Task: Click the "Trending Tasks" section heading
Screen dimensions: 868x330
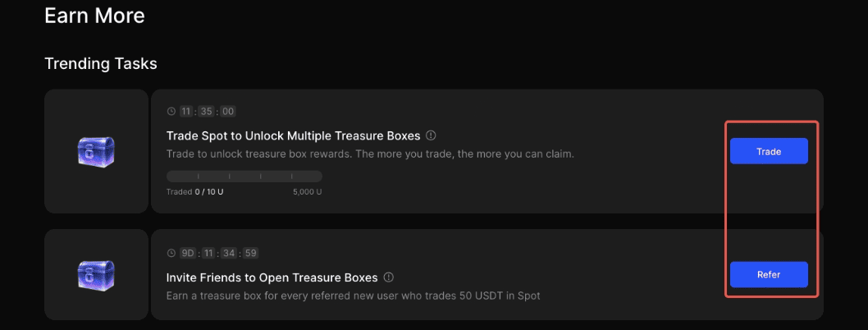Action: (100, 63)
